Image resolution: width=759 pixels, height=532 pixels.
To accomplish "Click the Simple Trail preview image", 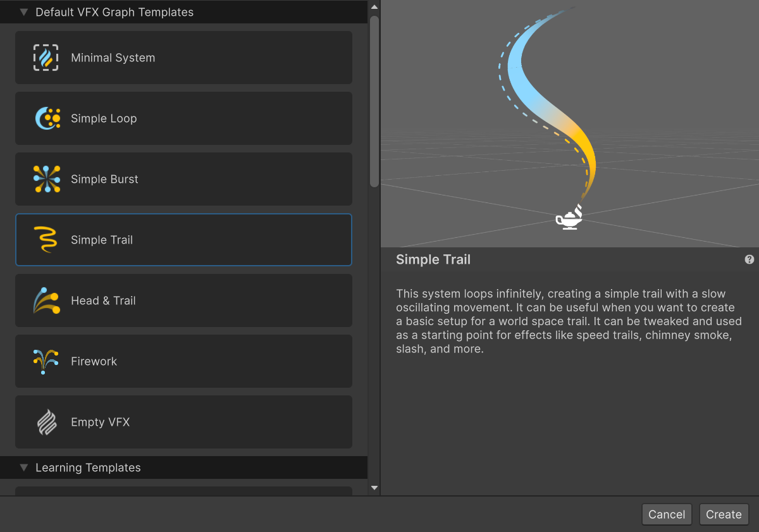I will 569,123.
